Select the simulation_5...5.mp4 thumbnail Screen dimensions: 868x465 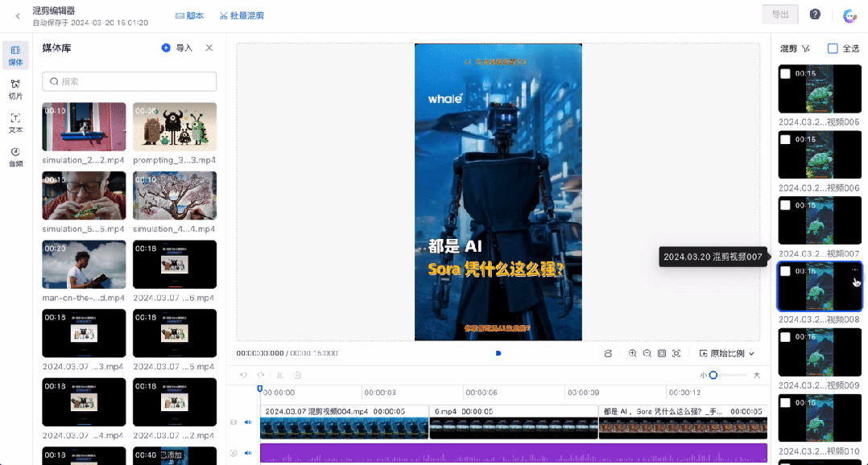pyautogui.click(x=84, y=195)
